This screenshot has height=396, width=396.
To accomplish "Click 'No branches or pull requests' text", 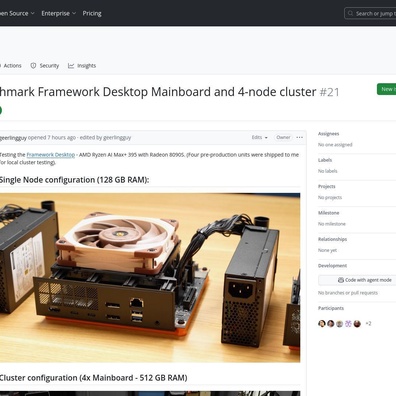I will pos(348,293).
